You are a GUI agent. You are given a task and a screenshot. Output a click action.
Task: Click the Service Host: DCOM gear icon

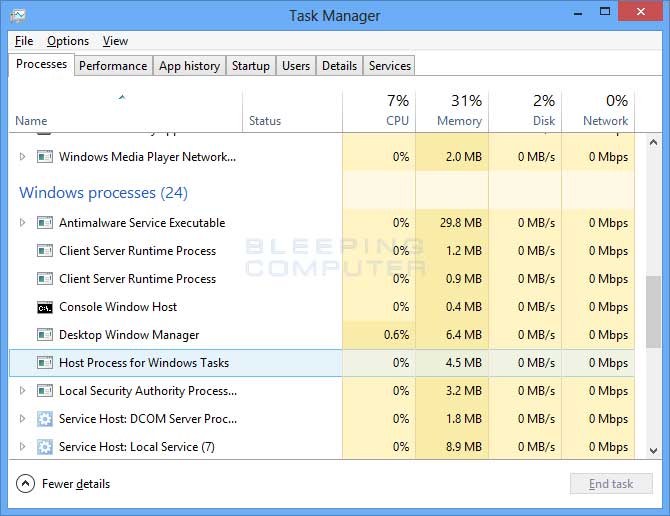tap(45, 419)
